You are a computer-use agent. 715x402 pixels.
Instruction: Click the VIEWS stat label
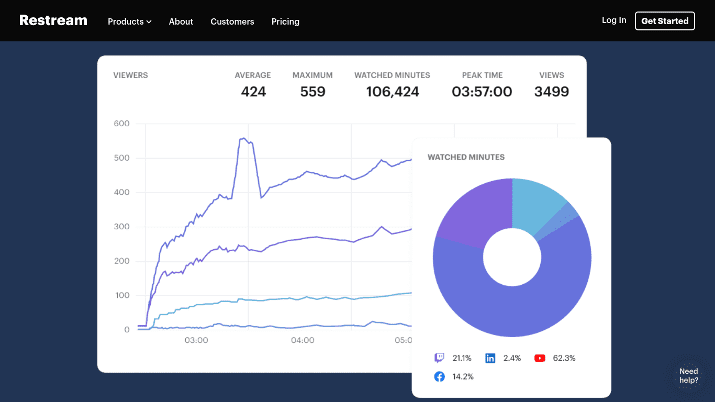[552, 75]
